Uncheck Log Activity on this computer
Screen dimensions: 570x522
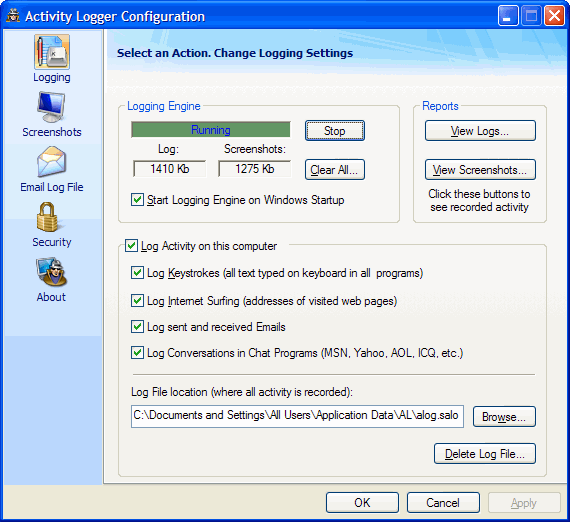[131, 246]
